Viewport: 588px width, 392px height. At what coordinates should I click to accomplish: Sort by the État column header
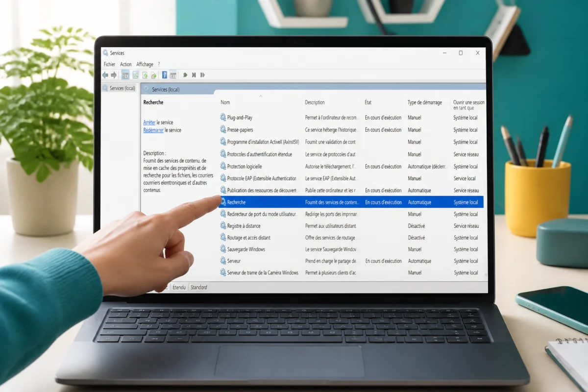(368, 102)
